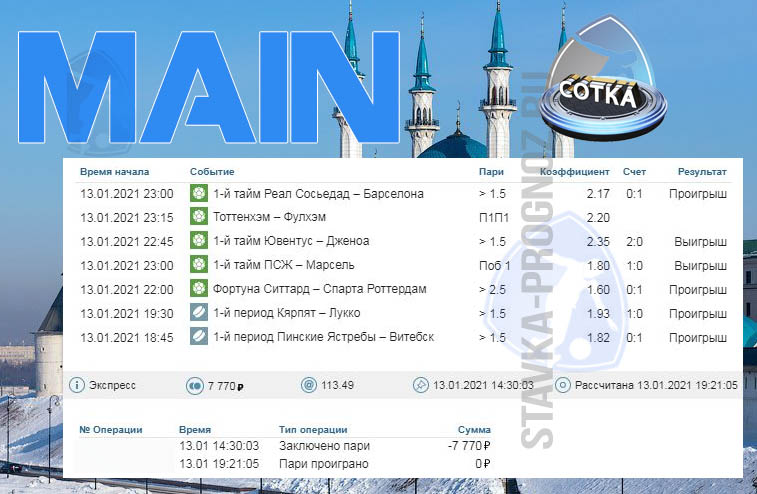Click the Экспресс bet type label

tap(112, 386)
